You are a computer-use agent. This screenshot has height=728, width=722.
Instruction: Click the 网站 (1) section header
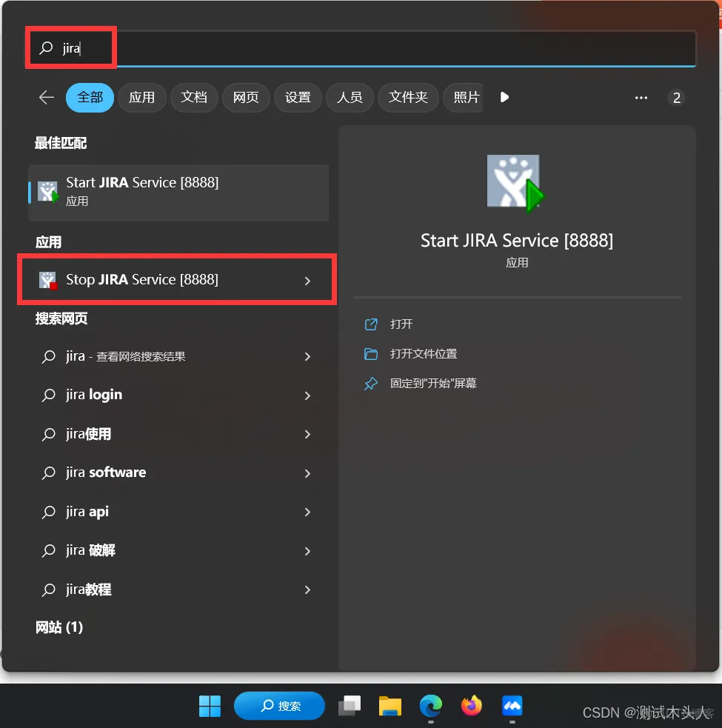pyautogui.click(x=59, y=627)
